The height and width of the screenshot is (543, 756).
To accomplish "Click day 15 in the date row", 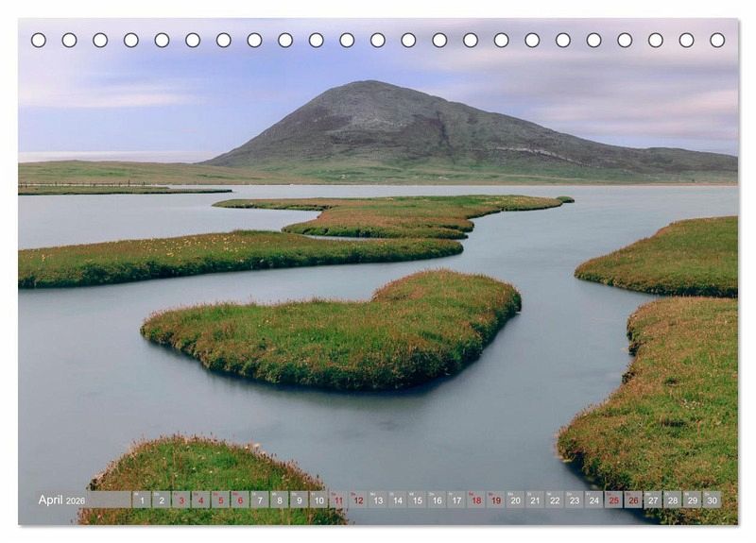I will 417,500.
